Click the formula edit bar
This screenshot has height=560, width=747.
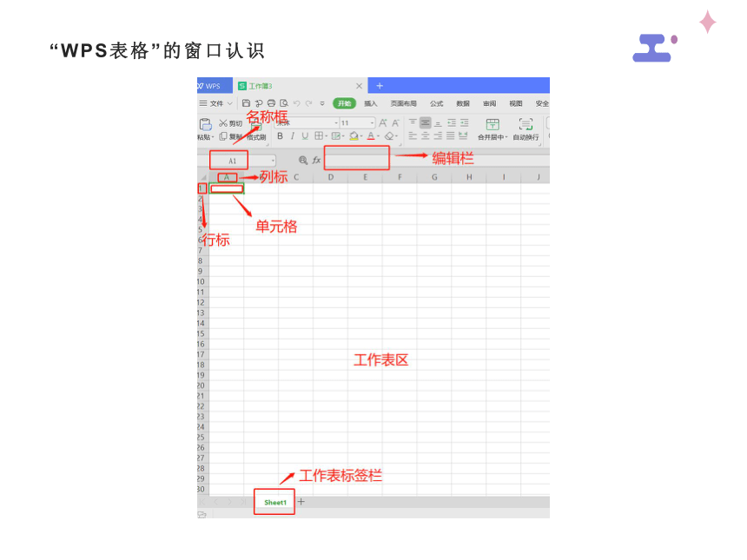[x=435, y=161]
